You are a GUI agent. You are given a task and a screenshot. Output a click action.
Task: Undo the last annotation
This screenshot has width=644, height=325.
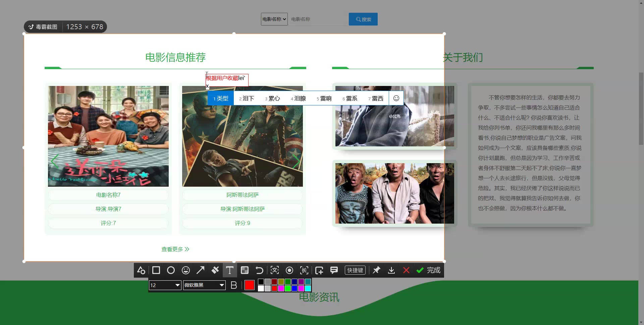click(x=259, y=270)
